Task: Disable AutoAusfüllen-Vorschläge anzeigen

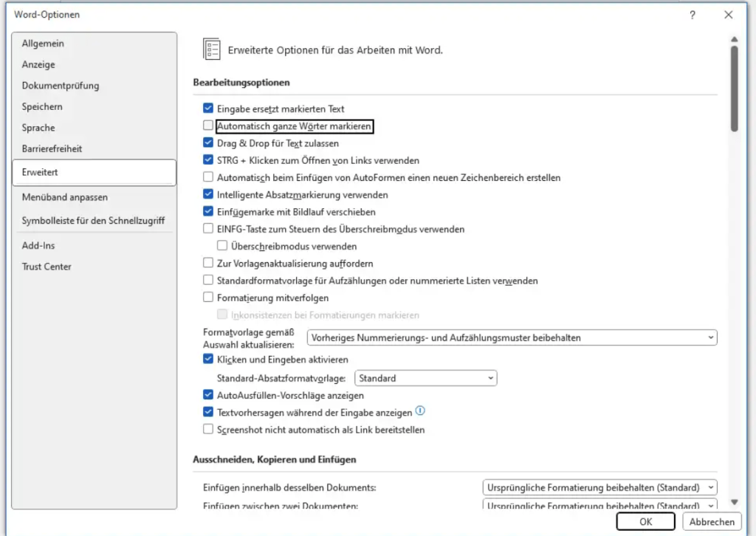Action: tap(208, 395)
